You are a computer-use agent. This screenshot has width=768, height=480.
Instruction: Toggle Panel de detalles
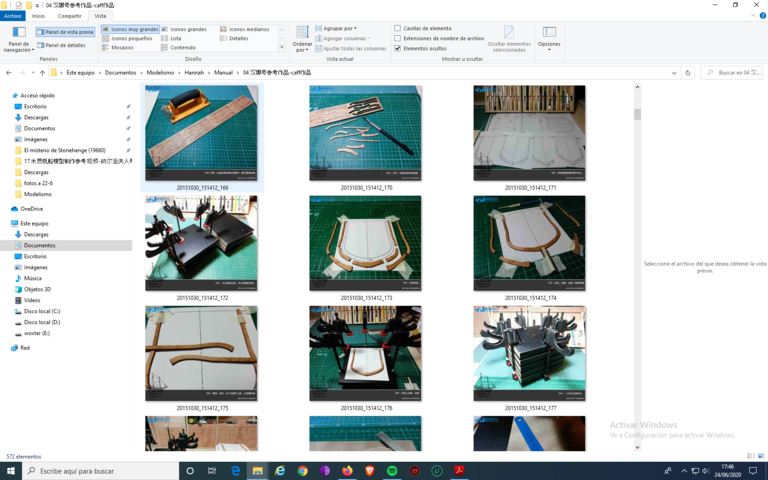(x=61, y=45)
